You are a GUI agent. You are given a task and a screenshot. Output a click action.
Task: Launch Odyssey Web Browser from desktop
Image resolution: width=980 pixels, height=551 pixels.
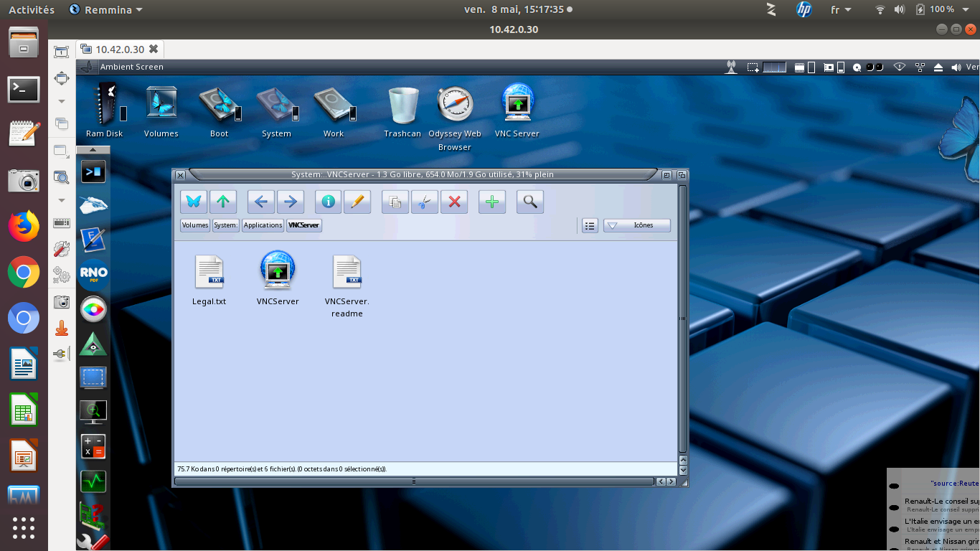456,105
